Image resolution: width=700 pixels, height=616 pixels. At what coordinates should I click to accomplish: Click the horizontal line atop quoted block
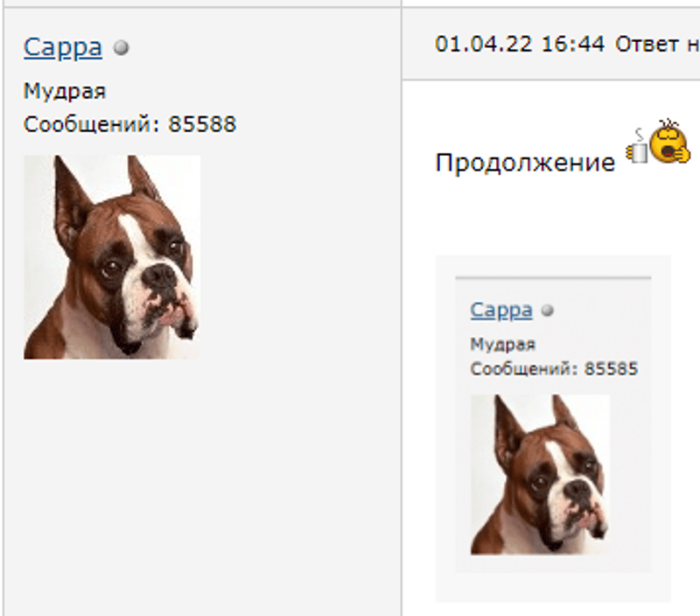(x=553, y=277)
